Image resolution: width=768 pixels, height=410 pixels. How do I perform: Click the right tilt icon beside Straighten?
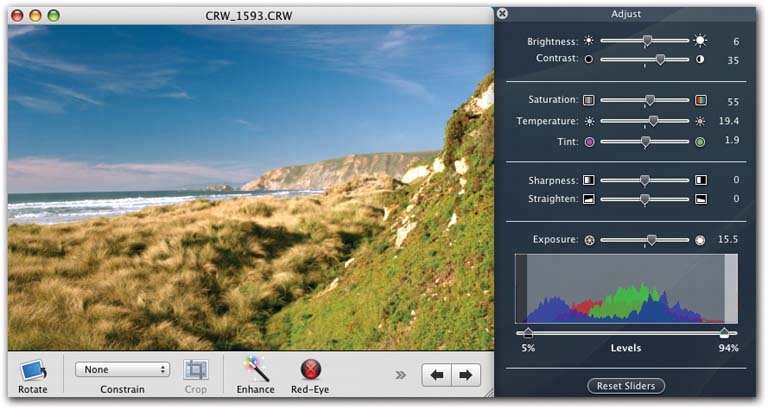(x=701, y=199)
